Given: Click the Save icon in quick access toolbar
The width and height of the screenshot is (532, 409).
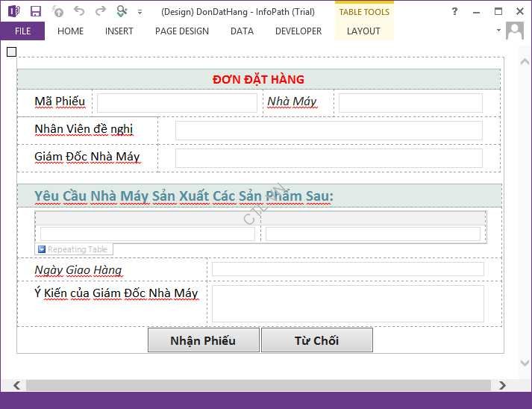Looking at the screenshot, I should (x=35, y=11).
